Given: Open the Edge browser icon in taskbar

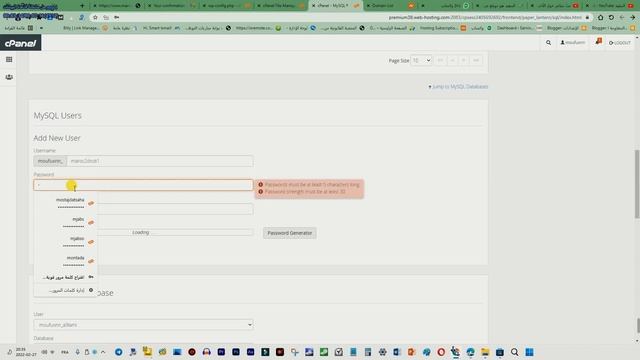Looking at the screenshot, I should tap(470, 352).
